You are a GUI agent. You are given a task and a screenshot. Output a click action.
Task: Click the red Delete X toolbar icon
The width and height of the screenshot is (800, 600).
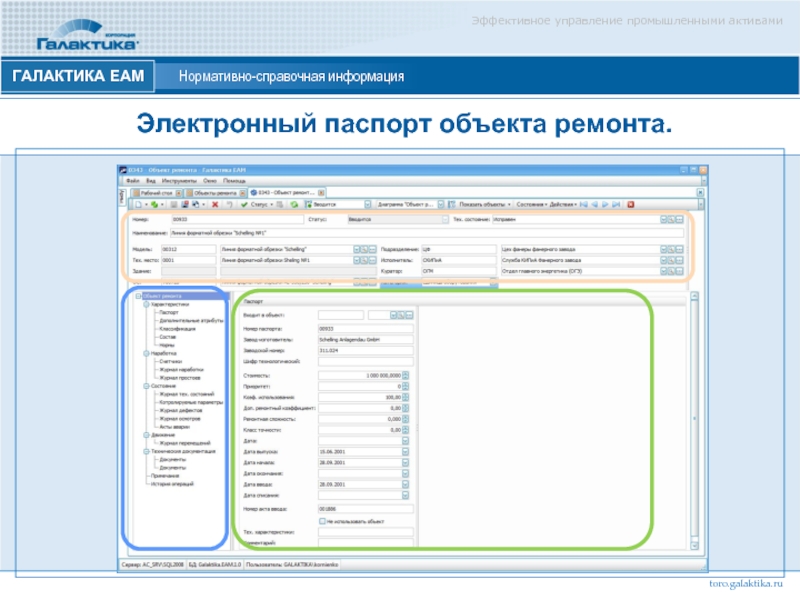coord(216,204)
